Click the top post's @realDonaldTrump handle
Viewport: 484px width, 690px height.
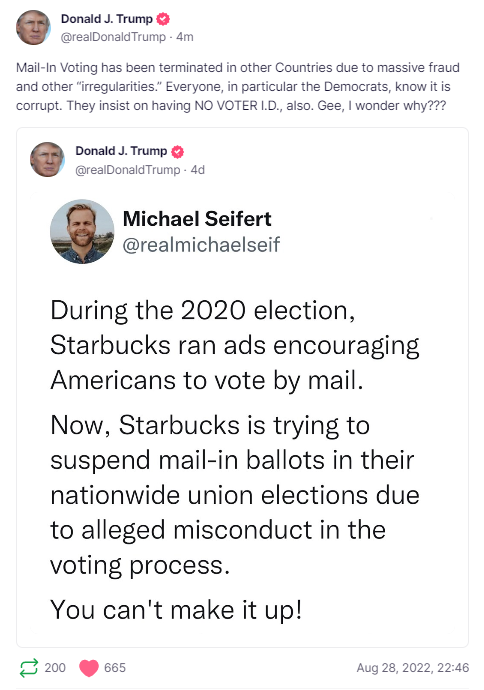(x=113, y=37)
